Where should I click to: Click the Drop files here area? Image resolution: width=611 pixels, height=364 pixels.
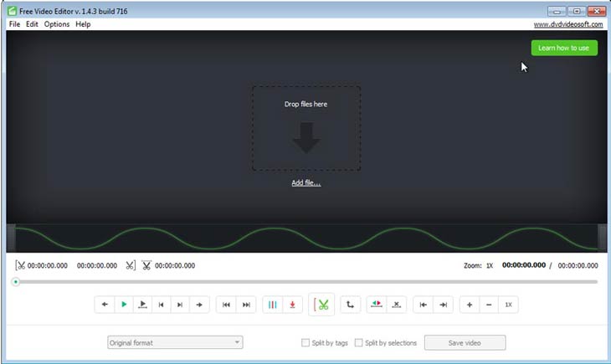[306, 128]
